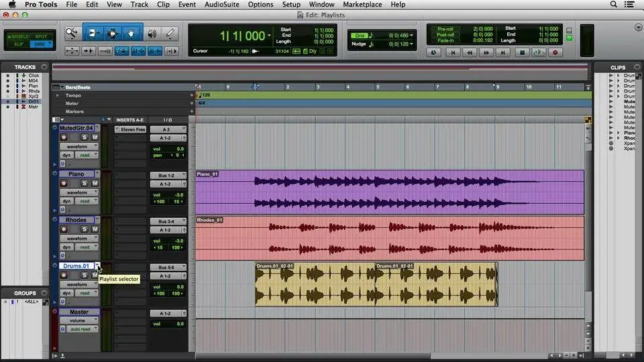The height and width of the screenshot is (362, 644).
Task: Open the Track menu
Action: 140,5
